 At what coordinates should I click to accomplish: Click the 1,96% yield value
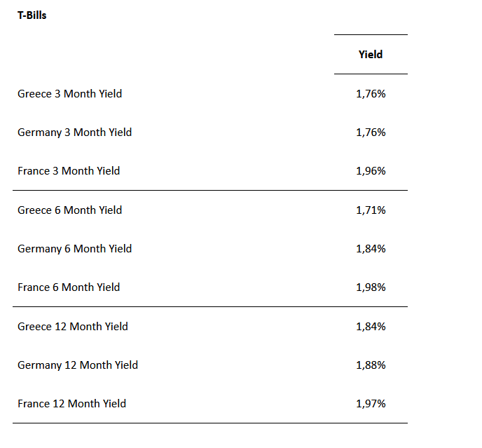pyautogui.click(x=371, y=170)
